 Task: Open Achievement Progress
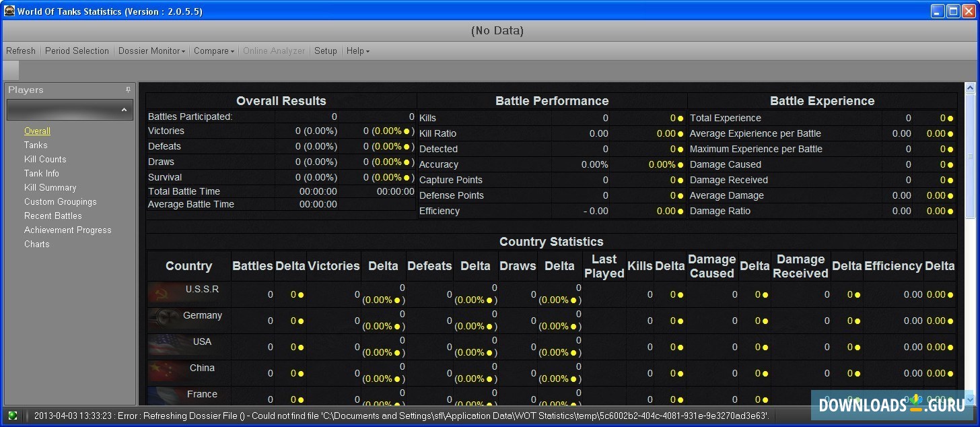pos(68,230)
